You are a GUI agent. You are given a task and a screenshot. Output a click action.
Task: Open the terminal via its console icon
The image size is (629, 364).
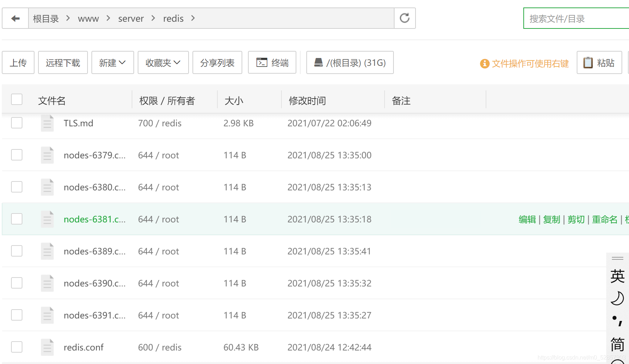coord(262,63)
